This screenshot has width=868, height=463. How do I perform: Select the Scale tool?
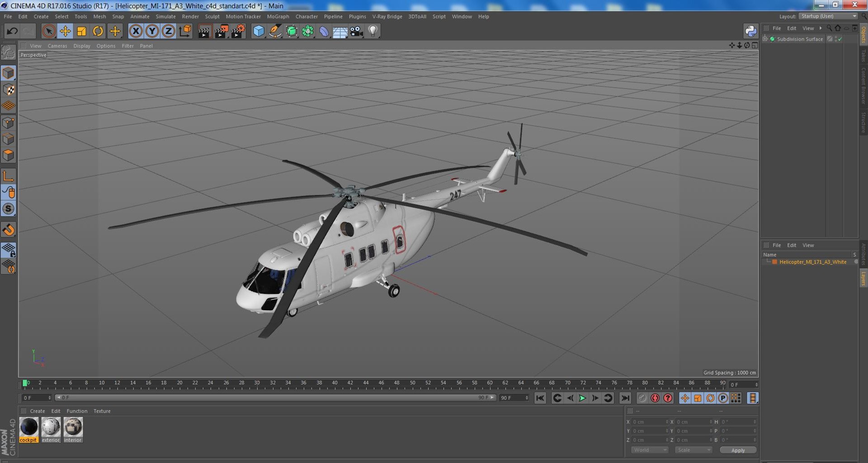tap(81, 31)
